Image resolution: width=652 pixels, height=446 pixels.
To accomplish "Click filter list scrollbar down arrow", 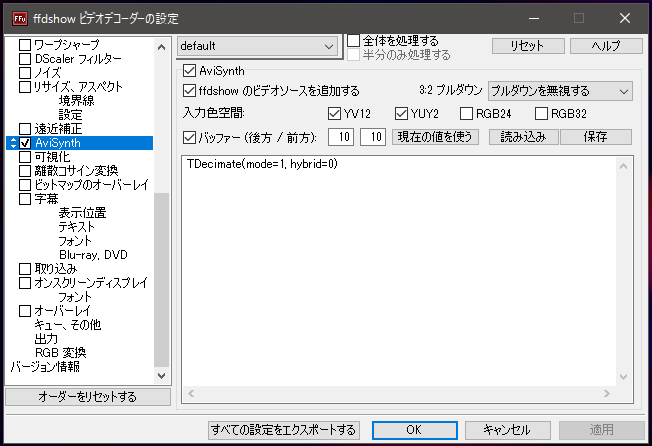I will (x=161, y=376).
